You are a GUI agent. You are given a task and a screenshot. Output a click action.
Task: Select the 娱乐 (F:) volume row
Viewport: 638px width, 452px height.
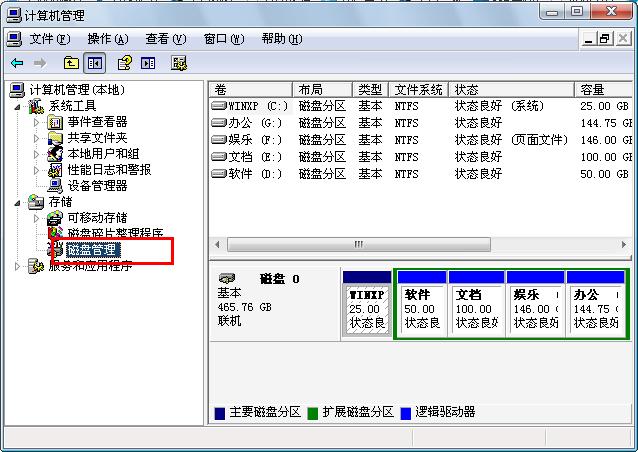pyautogui.click(x=245, y=139)
